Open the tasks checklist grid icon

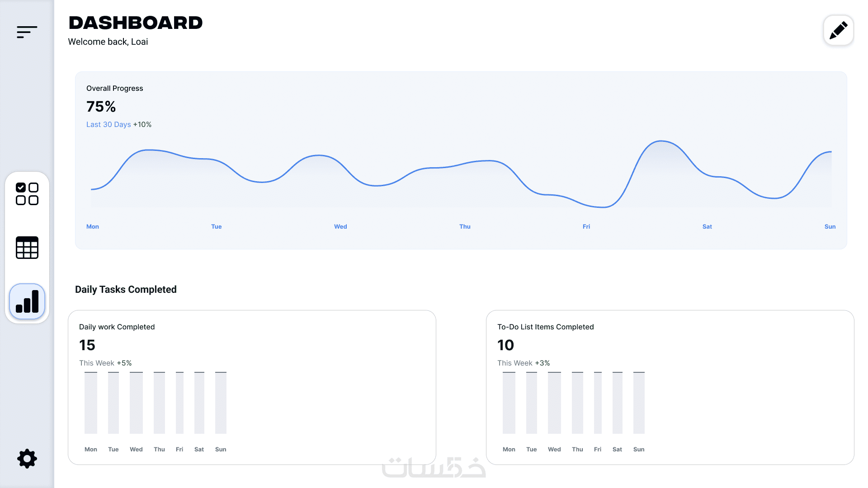point(27,194)
